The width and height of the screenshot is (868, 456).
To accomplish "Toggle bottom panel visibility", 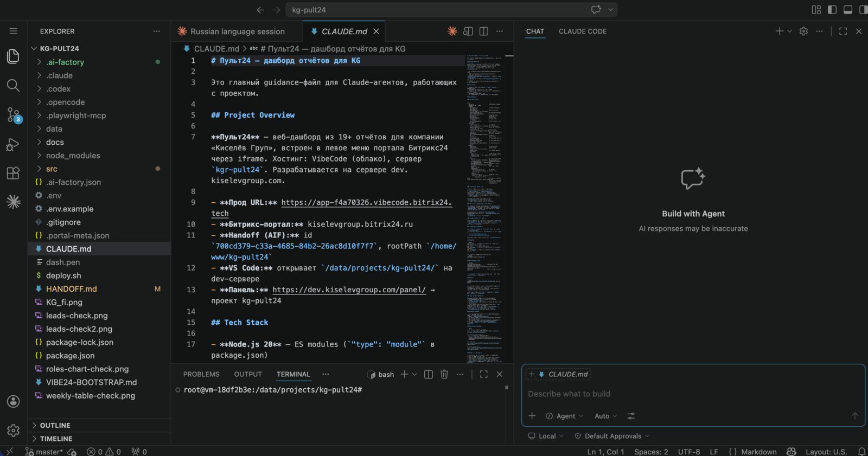I will (x=848, y=10).
